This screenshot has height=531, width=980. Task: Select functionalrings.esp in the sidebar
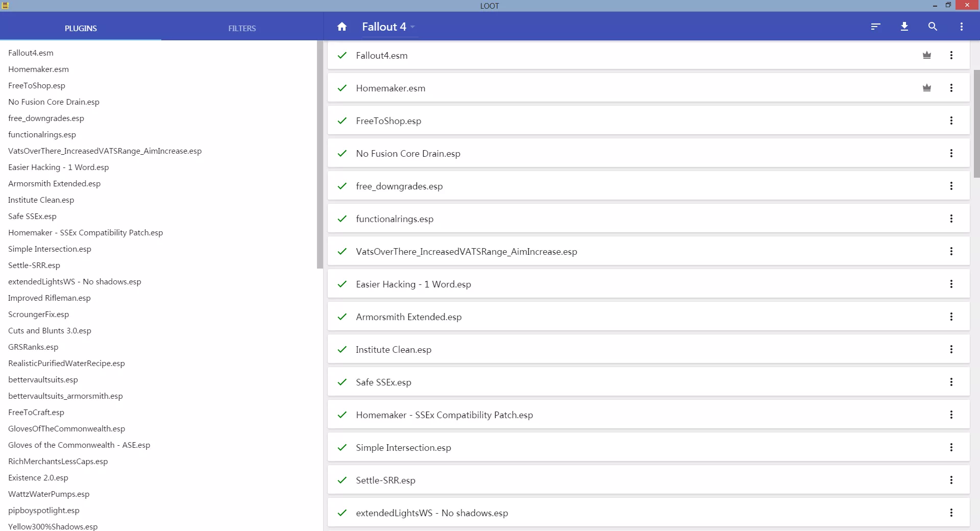click(42, 134)
